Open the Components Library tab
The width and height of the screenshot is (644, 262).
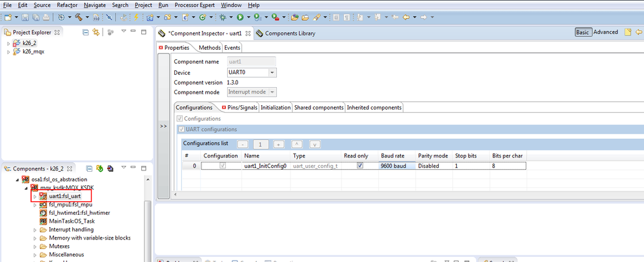point(286,34)
